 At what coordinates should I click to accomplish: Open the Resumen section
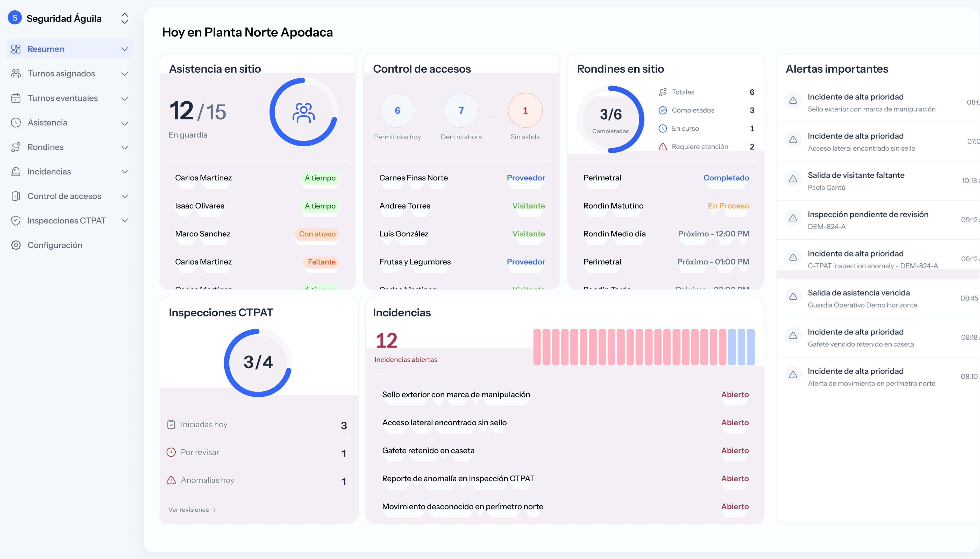point(69,49)
